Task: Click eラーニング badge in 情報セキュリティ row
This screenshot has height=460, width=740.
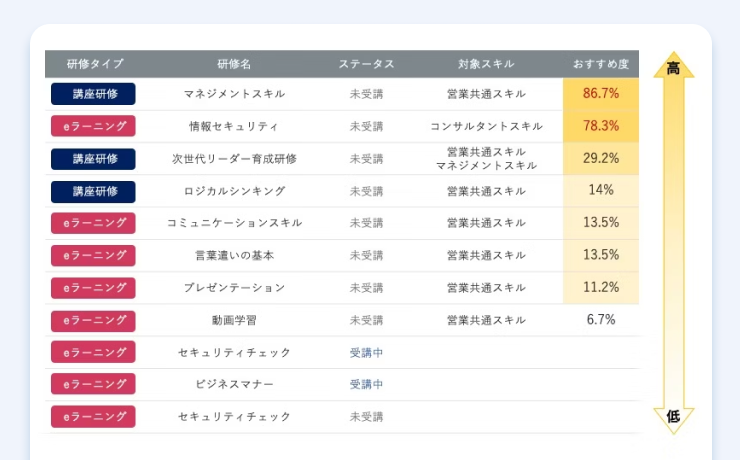Action: tap(93, 126)
